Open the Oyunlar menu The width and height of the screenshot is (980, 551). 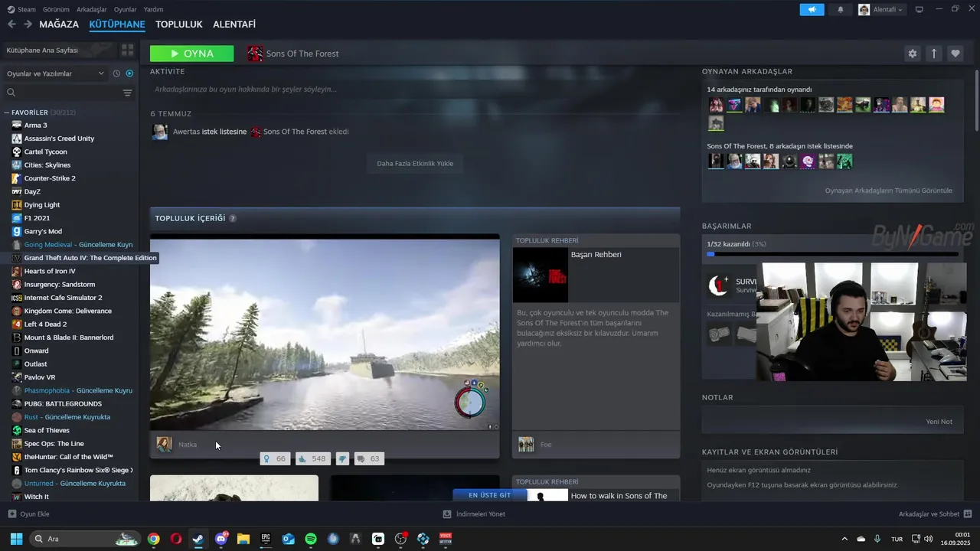pos(126,9)
